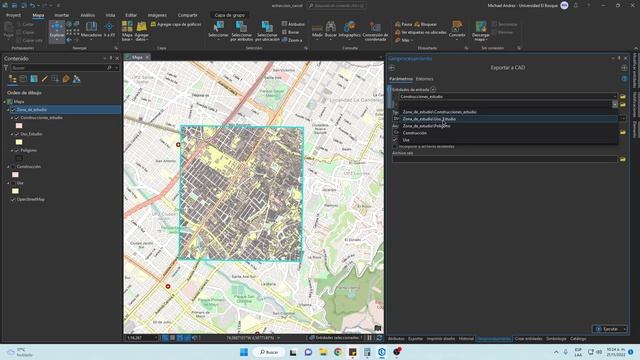Collapse the Uso_Estudio layer legend
This screenshot has width=640, height=360.
point(12,134)
